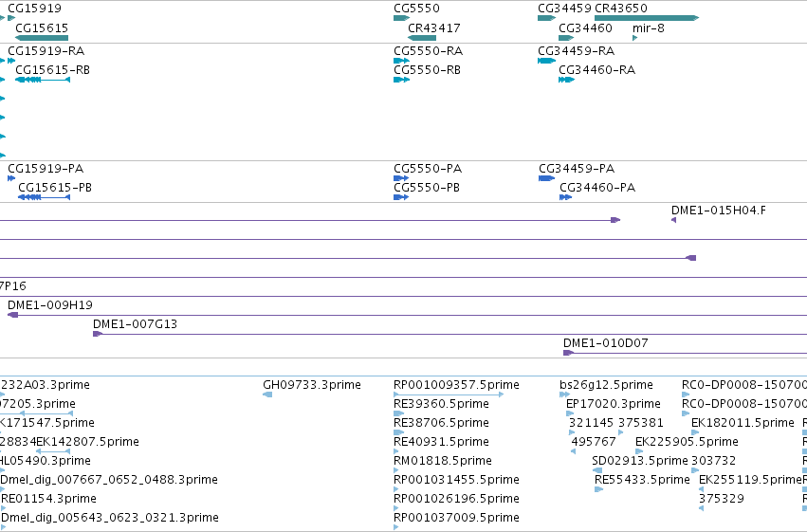Select the CG15615 gene feature
Screen dimensions: 807x532
coord(42,38)
